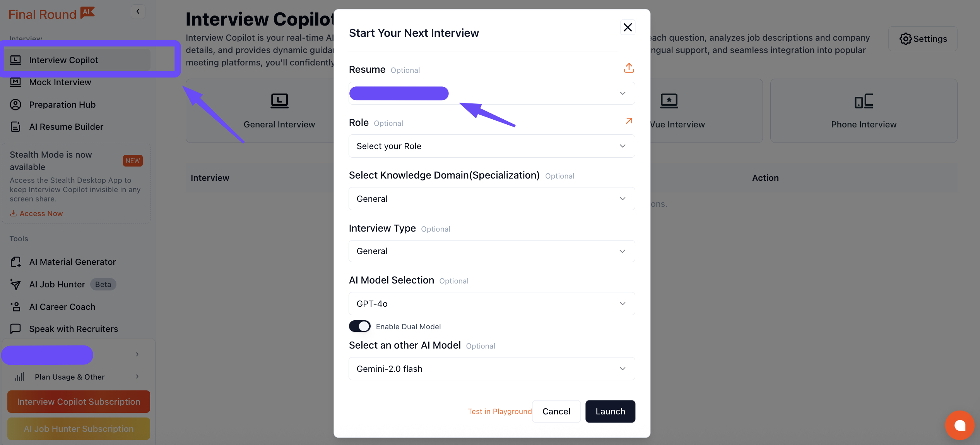Open the GPT-4o model dropdown

491,304
